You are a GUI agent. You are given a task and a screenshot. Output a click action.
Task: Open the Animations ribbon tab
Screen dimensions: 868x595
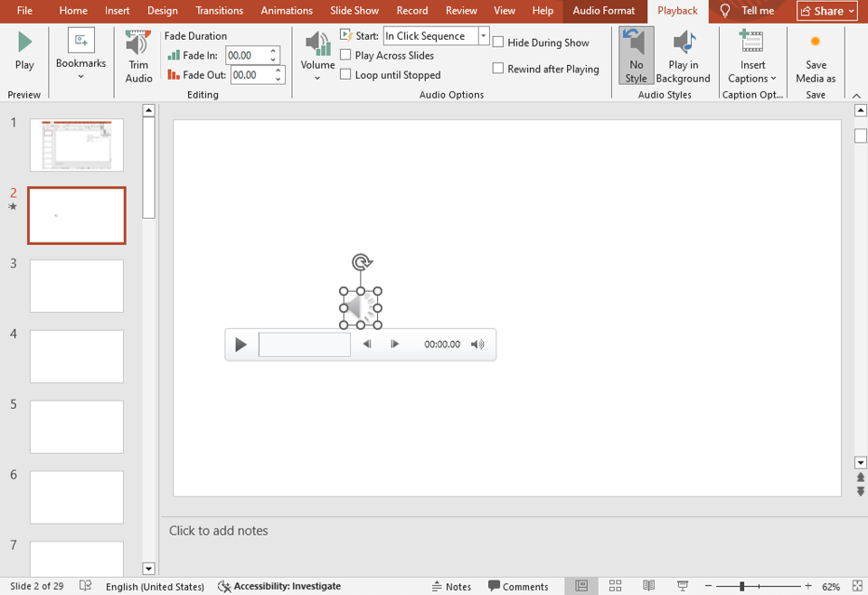(x=287, y=11)
